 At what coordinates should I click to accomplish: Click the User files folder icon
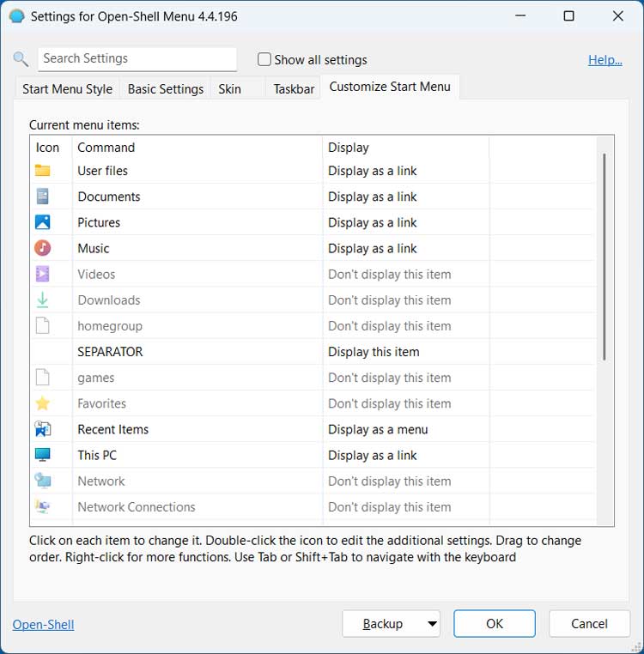coord(43,171)
